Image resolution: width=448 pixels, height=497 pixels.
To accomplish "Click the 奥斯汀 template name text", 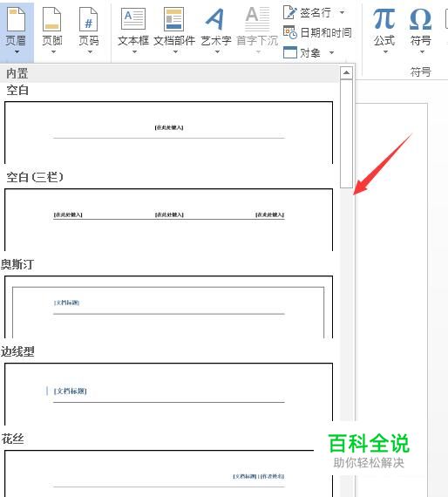I will tap(17, 264).
